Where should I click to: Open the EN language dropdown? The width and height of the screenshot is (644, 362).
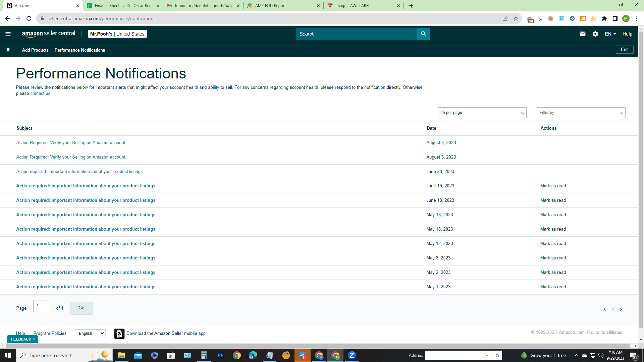coord(610,34)
